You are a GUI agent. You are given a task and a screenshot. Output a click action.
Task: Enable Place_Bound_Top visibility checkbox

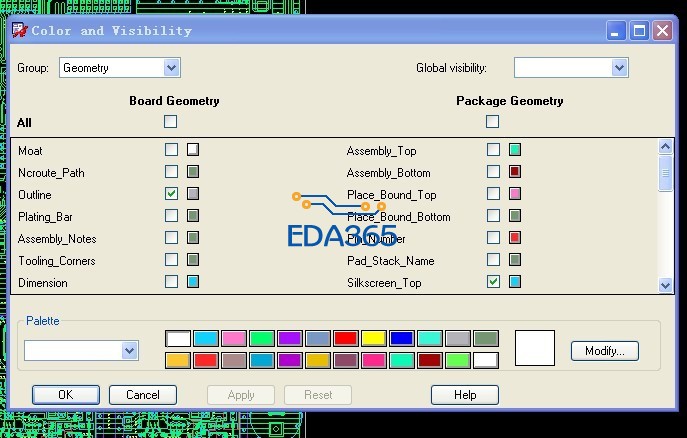coord(493,194)
